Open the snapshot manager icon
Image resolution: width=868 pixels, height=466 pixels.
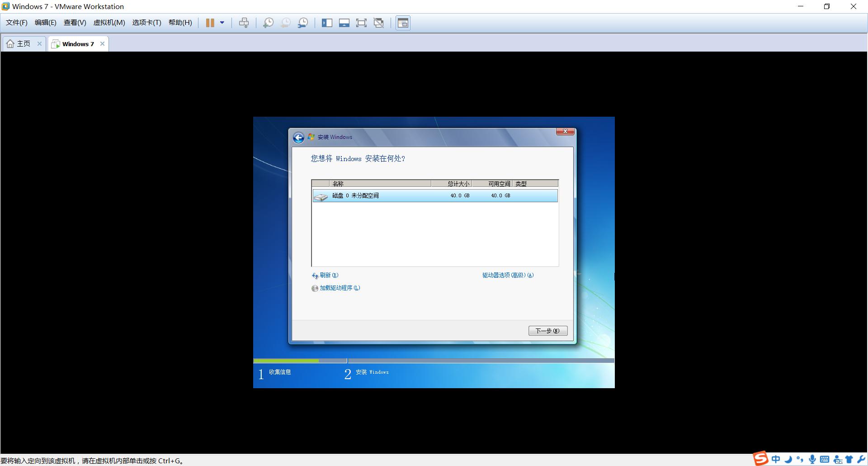(x=303, y=23)
